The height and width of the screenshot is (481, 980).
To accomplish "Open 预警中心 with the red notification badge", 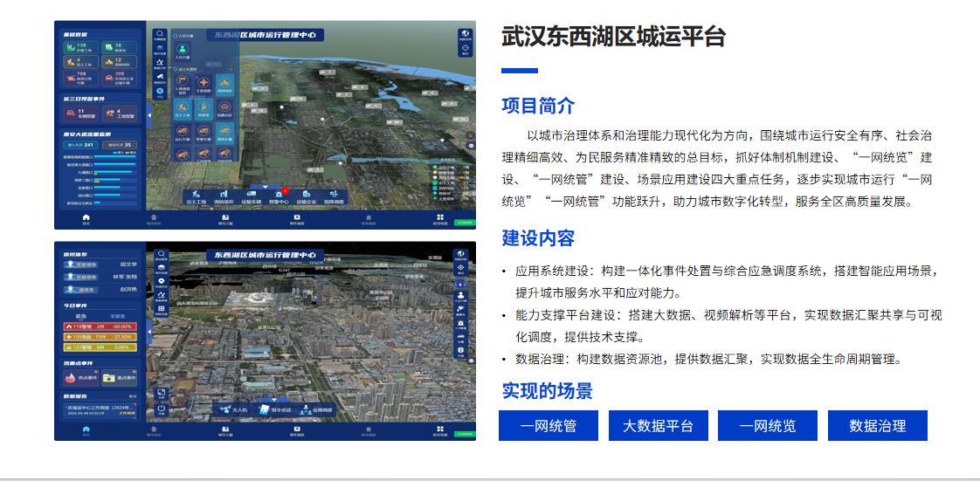I will [279, 195].
